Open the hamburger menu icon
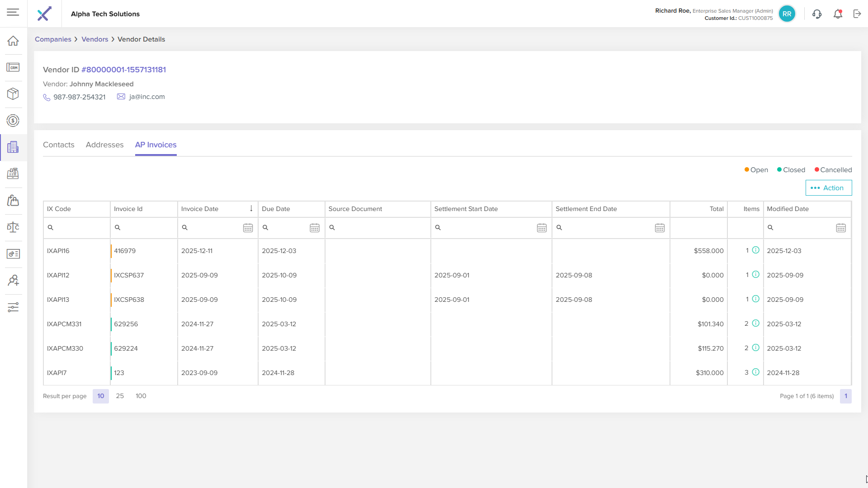Screen dimensions: 868x488 pyautogui.click(x=13, y=12)
